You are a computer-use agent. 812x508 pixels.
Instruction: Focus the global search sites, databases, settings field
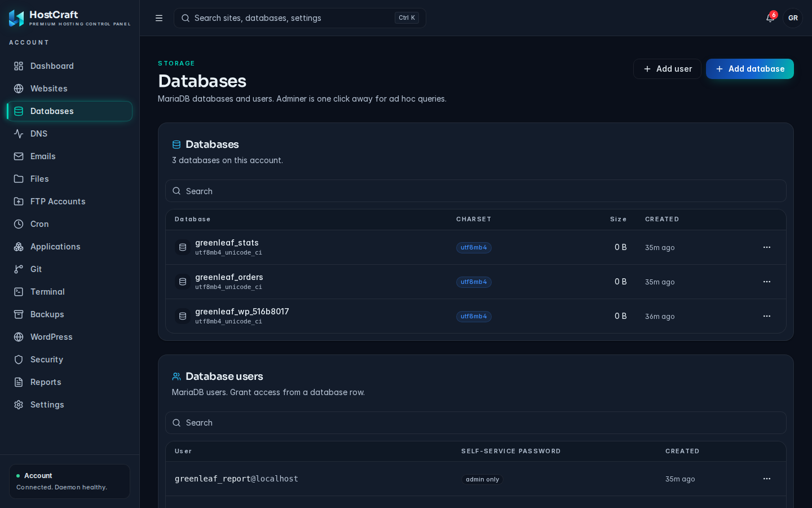tap(300, 18)
